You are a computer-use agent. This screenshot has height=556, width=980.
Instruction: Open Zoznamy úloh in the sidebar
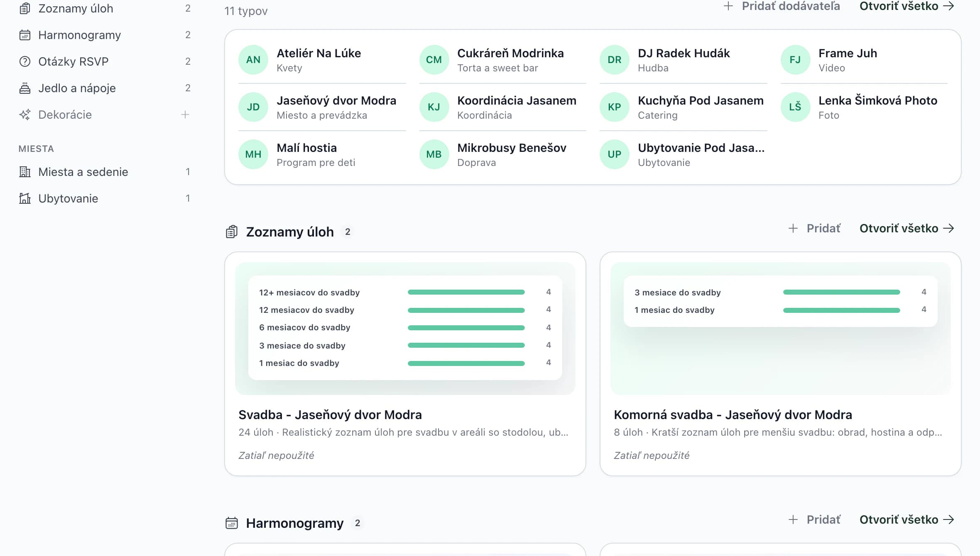tap(105, 8)
